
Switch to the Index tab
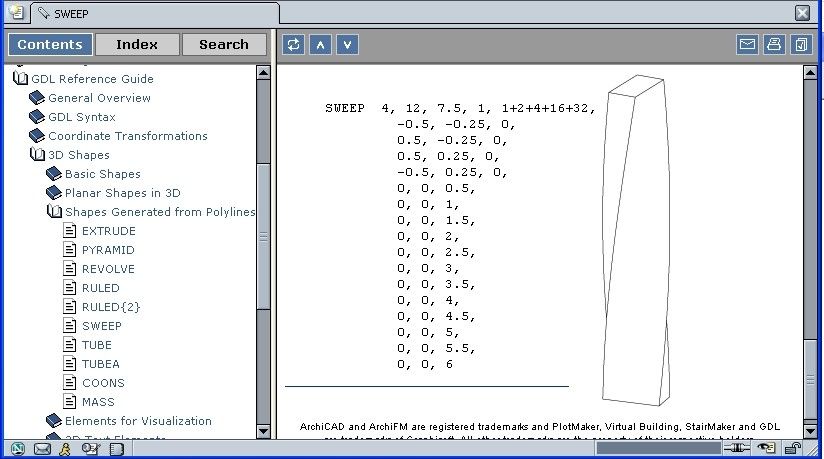(x=137, y=45)
